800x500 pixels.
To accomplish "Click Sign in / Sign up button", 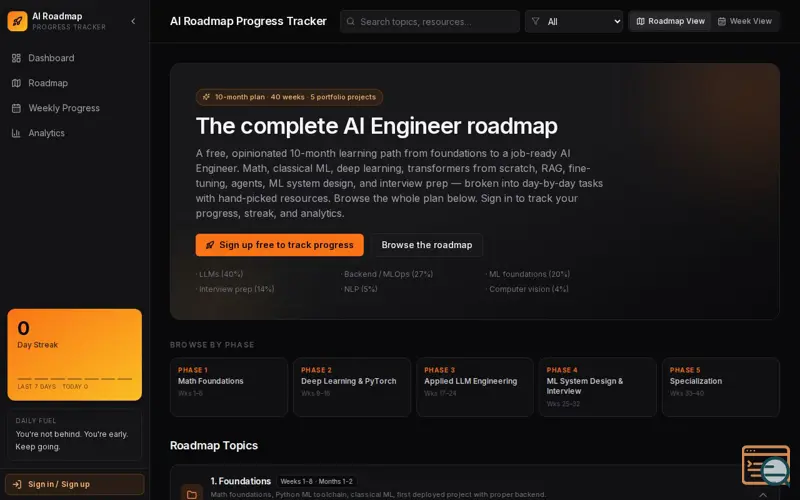I will pyautogui.click(x=74, y=484).
